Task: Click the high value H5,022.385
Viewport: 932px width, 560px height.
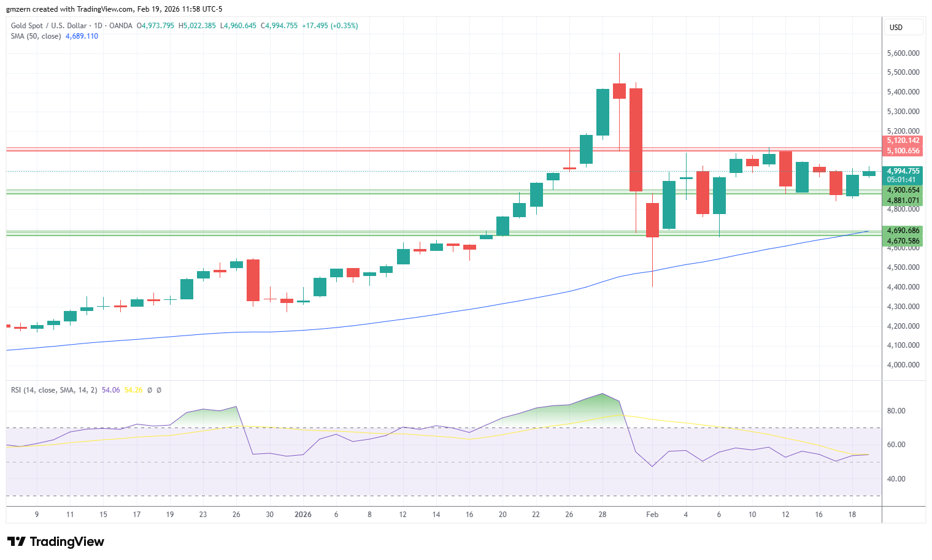Action: click(x=197, y=26)
